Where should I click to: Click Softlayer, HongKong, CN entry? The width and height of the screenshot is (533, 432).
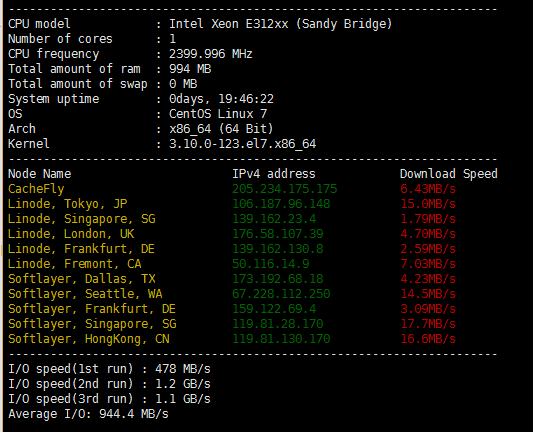tap(89, 339)
